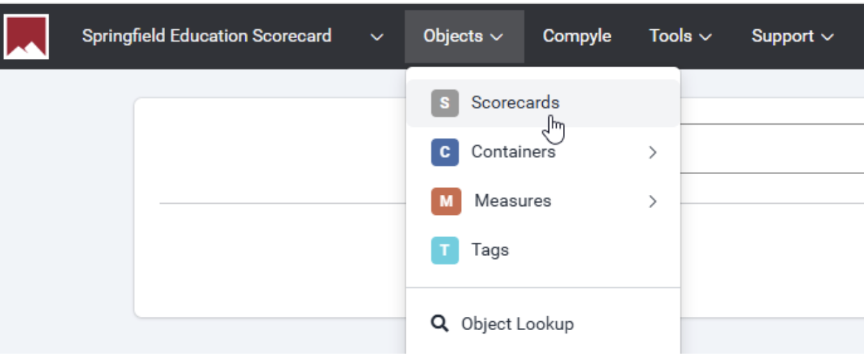Select the Tags menu entry

(x=489, y=250)
